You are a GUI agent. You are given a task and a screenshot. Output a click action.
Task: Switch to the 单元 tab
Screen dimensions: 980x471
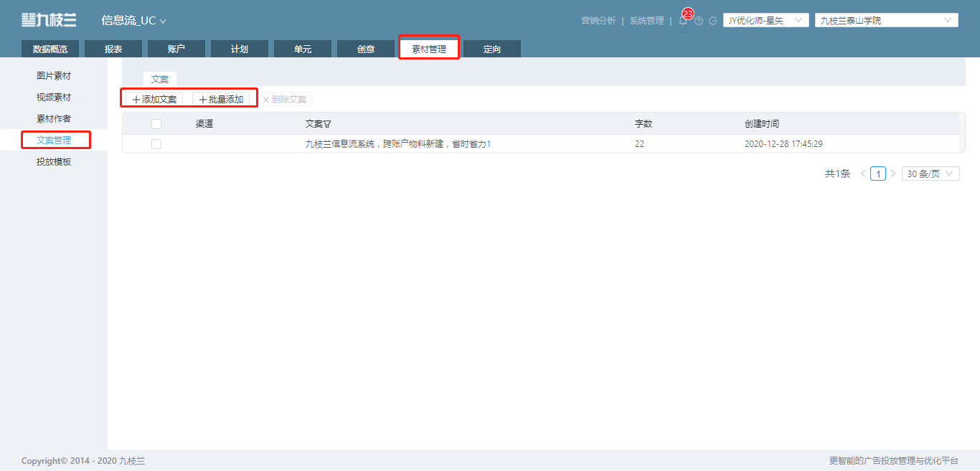tap(303, 49)
